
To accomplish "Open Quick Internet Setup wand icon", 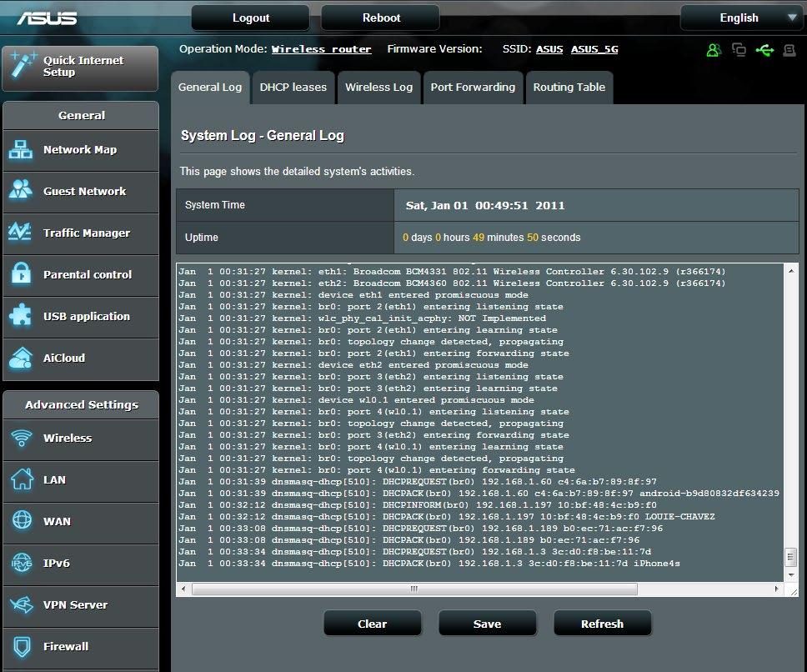I will coord(23,65).
